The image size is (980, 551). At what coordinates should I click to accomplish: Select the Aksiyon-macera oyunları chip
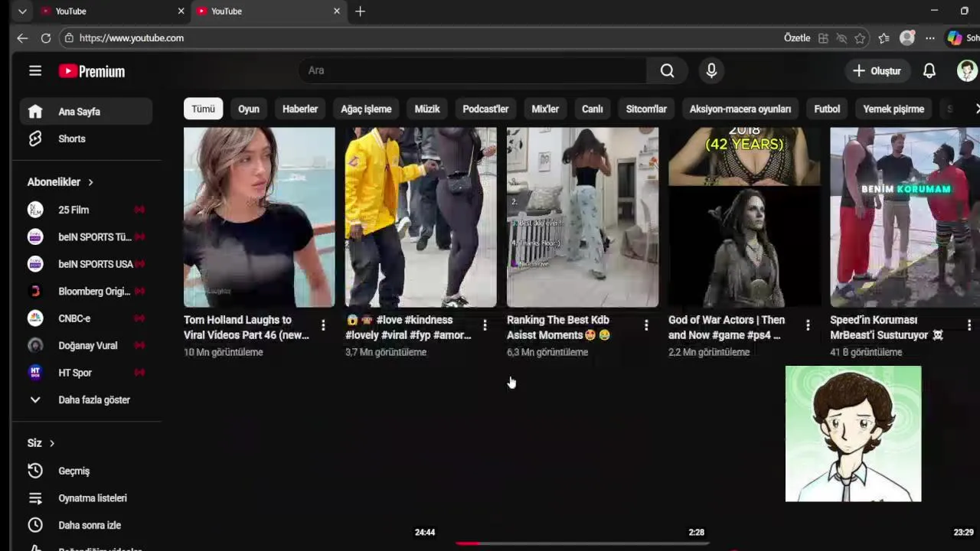(740, 109)
